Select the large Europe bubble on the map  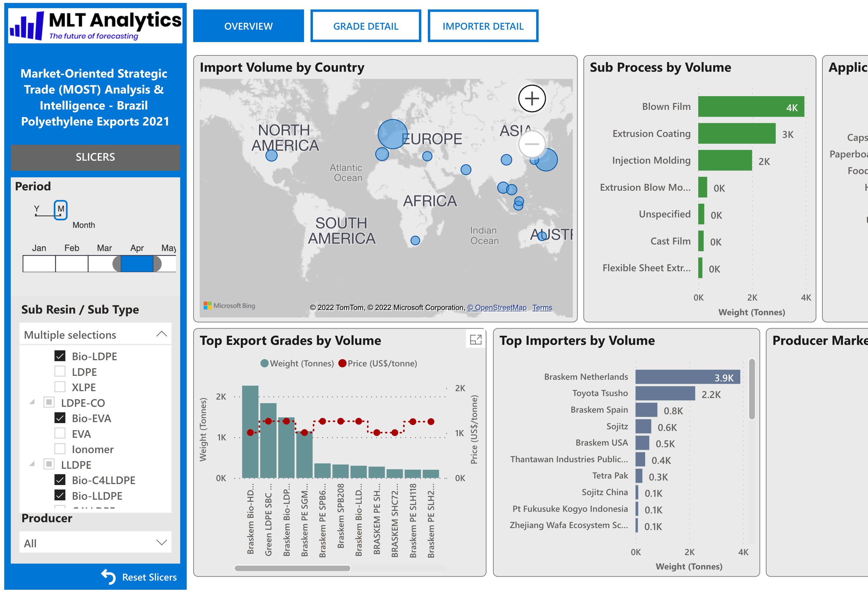[x=392, y=134]
